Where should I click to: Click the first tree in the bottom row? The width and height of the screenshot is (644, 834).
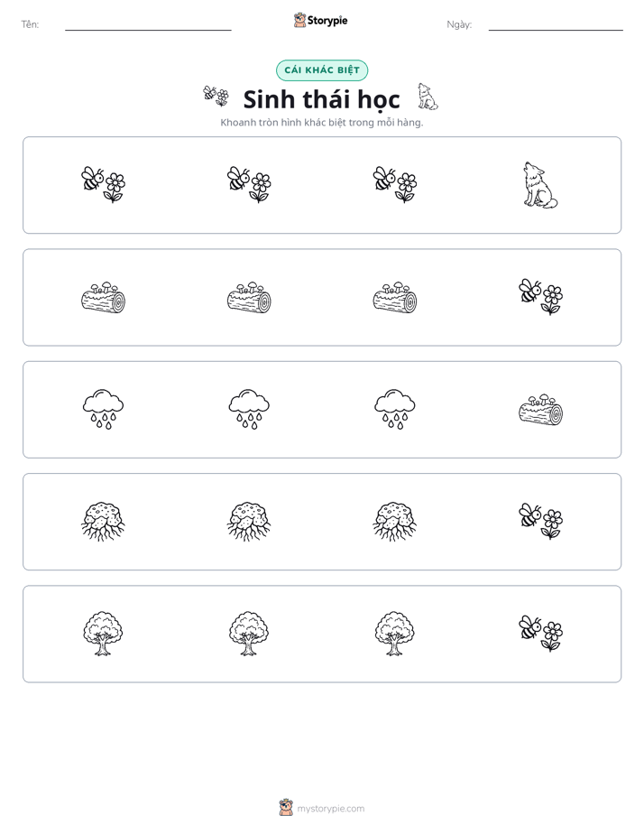point(103,634)
